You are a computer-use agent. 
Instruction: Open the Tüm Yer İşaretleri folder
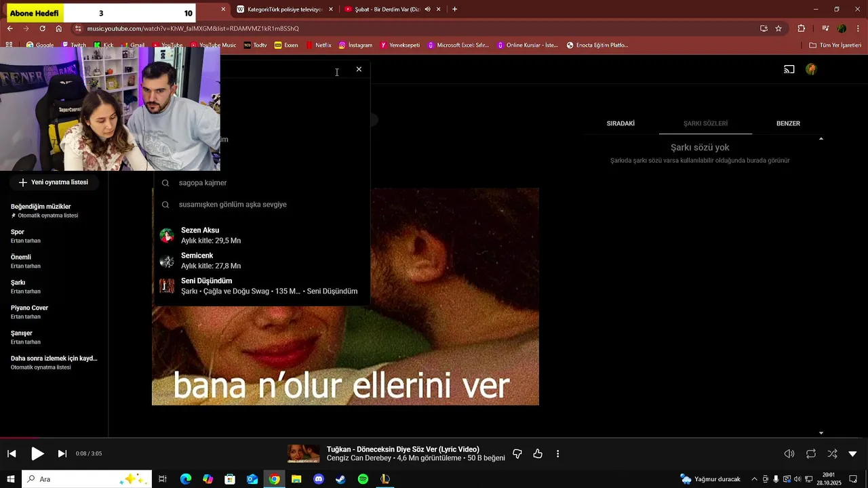pyautogui.click(x=835, y=45)
